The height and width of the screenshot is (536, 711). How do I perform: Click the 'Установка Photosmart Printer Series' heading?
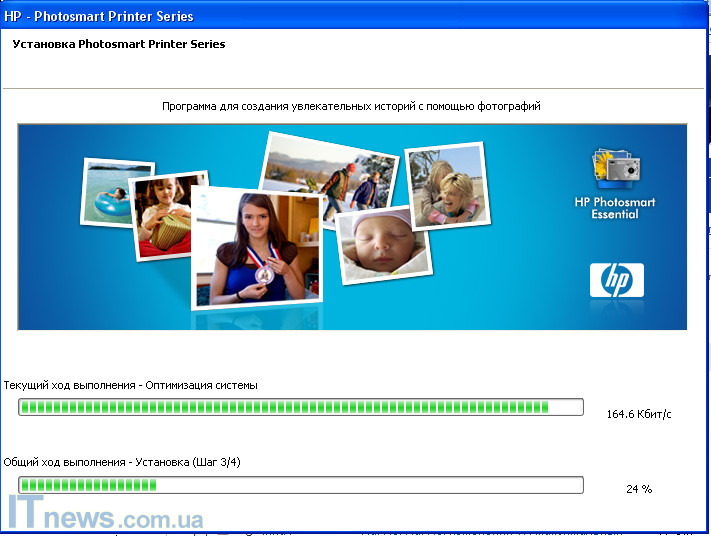coord(118,44)
